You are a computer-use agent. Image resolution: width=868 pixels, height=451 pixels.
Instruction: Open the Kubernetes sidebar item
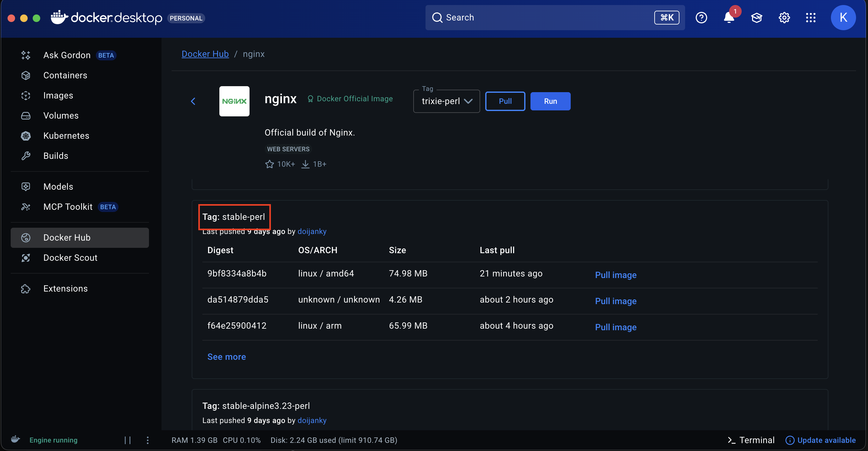tap(66, 136)
